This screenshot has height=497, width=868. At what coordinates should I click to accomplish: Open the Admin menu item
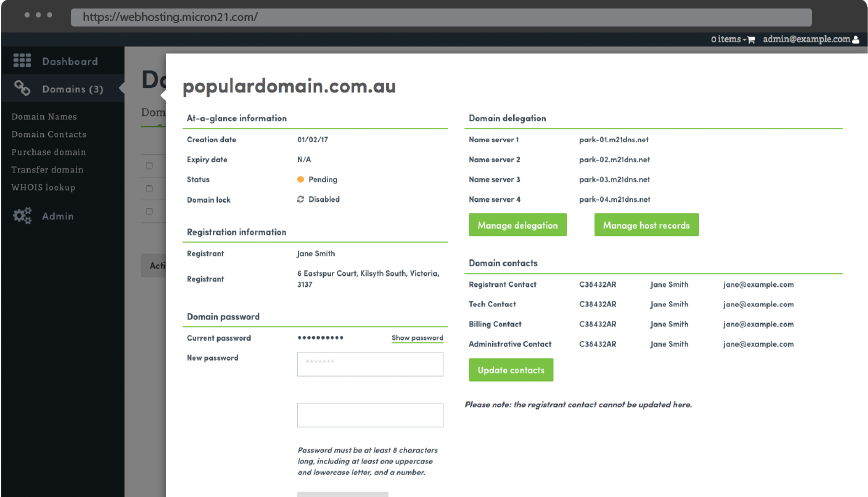click(58, 216)
